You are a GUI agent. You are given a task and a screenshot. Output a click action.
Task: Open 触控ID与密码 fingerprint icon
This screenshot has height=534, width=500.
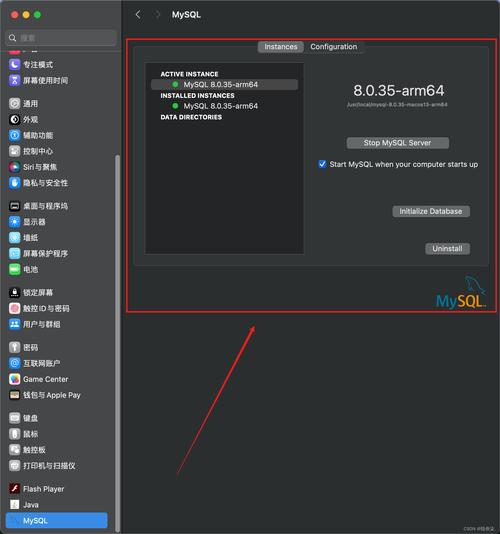pos(14,309)
